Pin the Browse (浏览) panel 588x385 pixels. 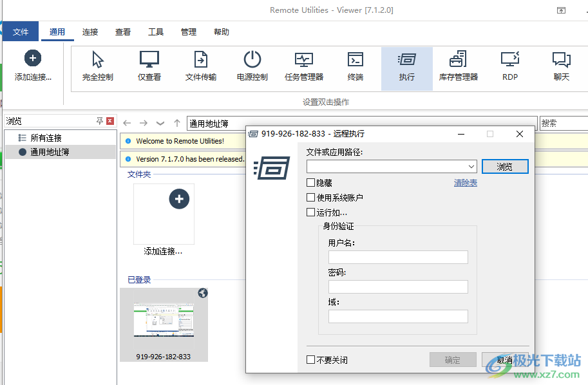(x=99, y=120)
